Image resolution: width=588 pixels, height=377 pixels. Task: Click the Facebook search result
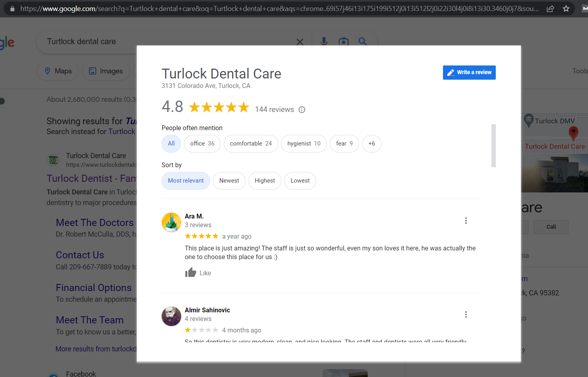pyautogui.click(x=81, y=374)
